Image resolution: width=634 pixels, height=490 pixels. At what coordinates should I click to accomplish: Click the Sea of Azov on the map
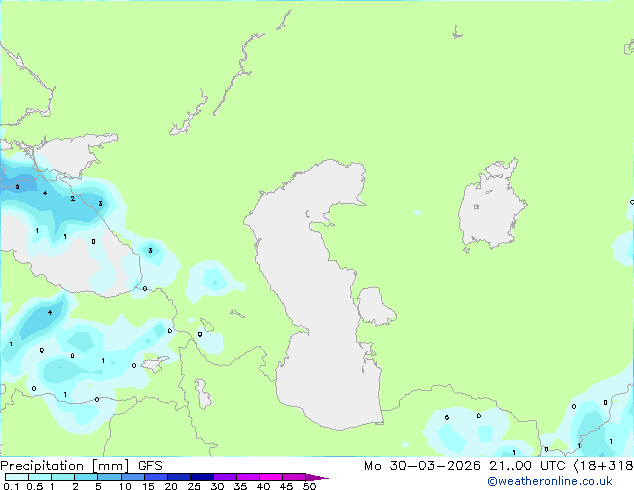pos(73,156)
